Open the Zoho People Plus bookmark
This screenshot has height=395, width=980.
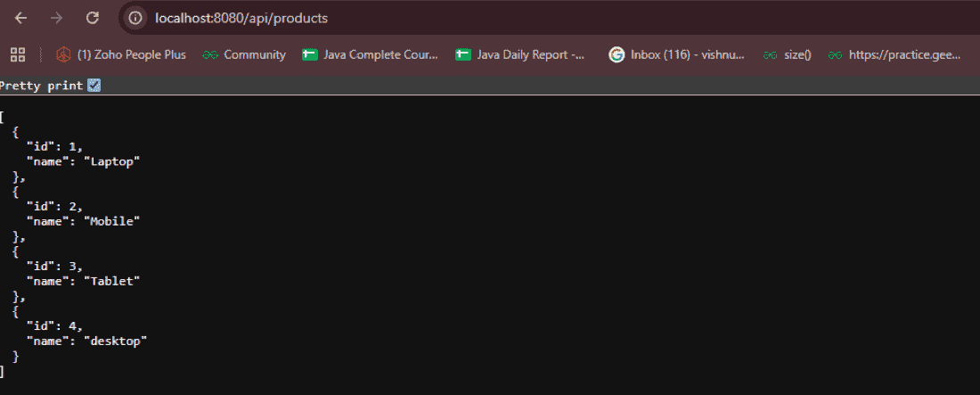pyautogui.click(x=120, y=54)
